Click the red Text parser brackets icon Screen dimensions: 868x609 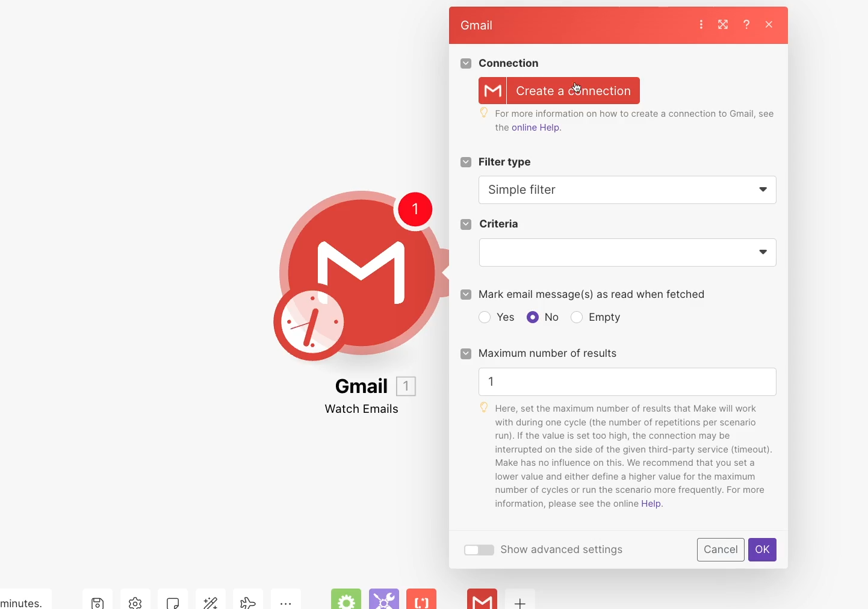coord(421,600)
